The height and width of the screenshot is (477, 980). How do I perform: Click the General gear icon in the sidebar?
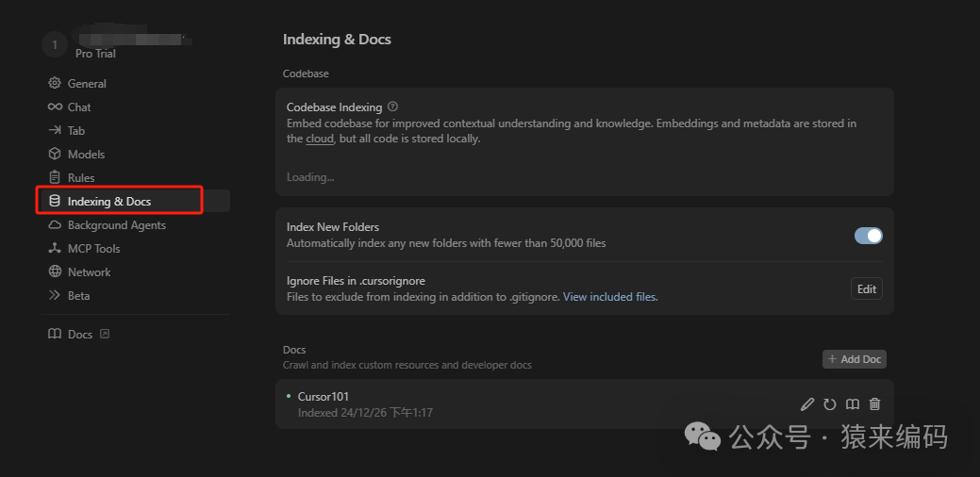[x=55, y=84]
